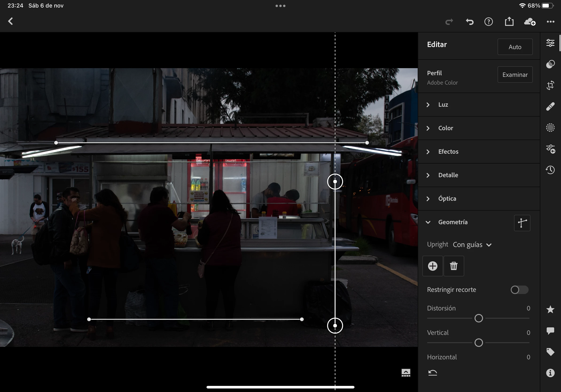This screenshot has width=561, height=392.
Task: Open the Versions history icon
Action: click(550, 170)
